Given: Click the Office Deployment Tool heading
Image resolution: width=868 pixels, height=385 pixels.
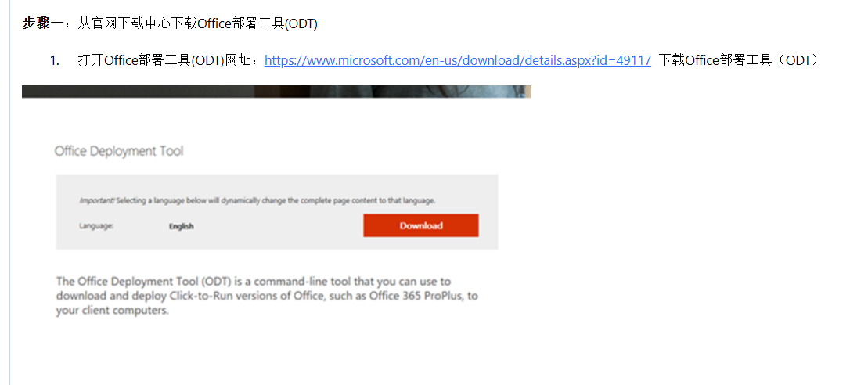Looking at the screenshot, I should pyautogui.click(x=118, y=151).
